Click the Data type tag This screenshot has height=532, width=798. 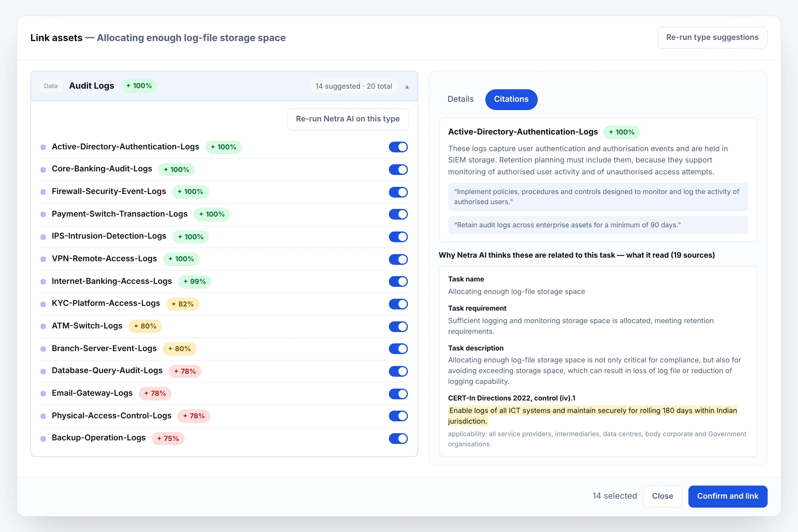click(x=51, y=86)
